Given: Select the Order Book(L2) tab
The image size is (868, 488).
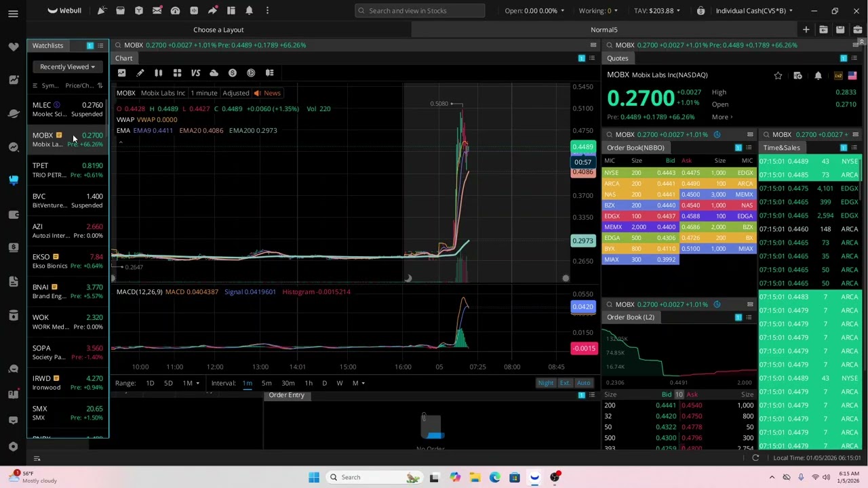Looking at the screenshot, I should [x=631, y=317].
